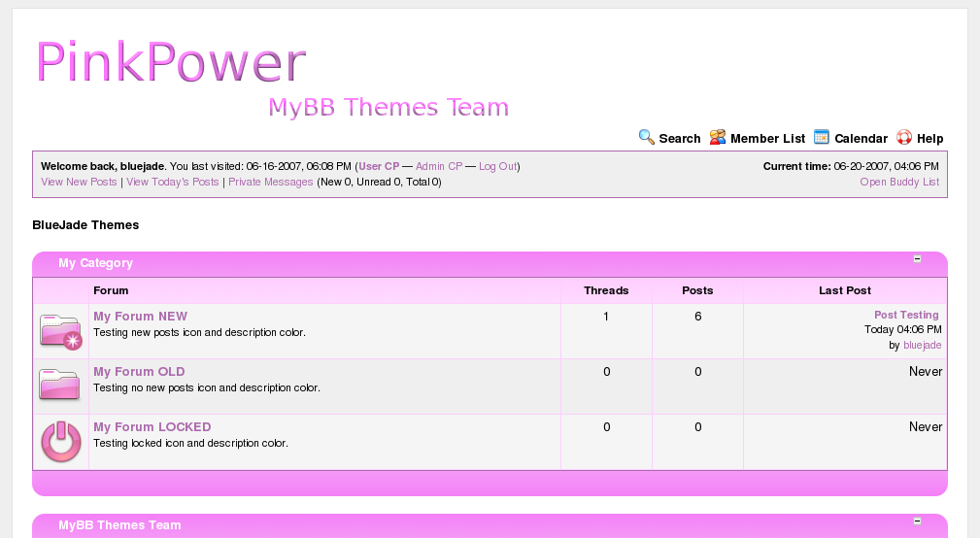Open Buddy List
The image size is (980, 538).
(x=899, y=182)
